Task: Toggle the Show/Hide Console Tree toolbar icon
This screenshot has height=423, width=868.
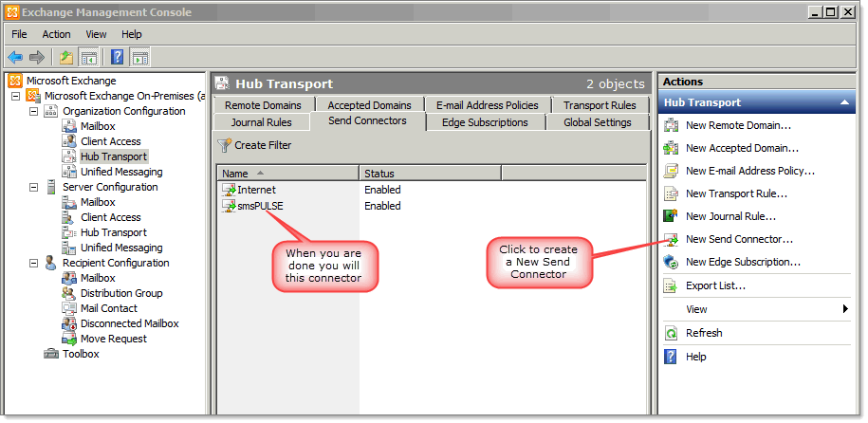Action: click(x=88, y=57)
